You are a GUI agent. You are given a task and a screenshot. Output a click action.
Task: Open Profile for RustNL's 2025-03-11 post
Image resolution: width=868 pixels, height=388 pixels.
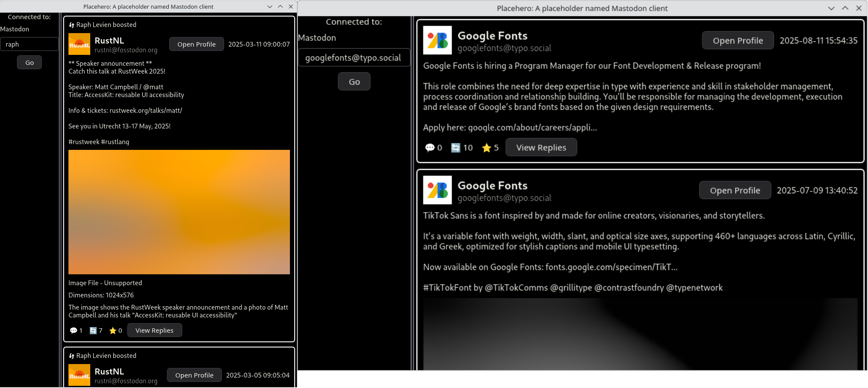click(197, 44)
